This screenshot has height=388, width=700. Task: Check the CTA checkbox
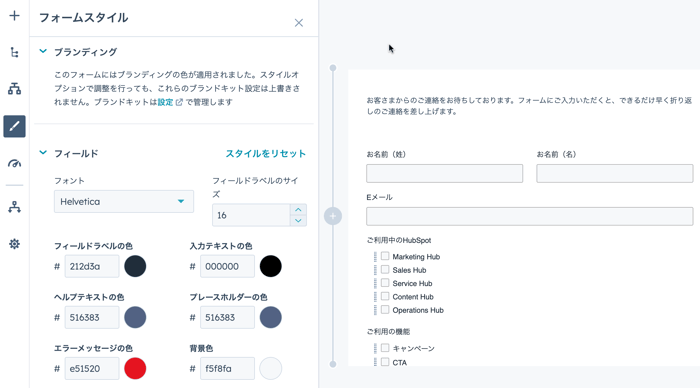pyautogui.click(x=385, y=362)
